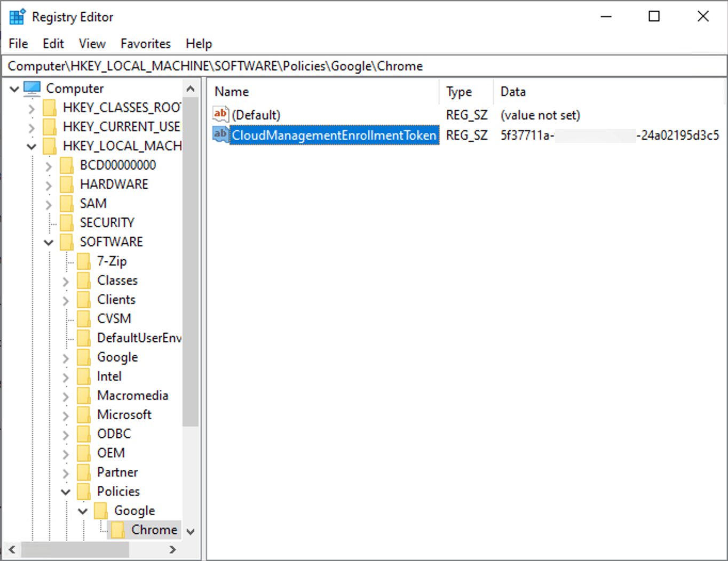This screenshot has width=728, height=561.
Task: Expand the ODBC key
Action: (66, 435)
